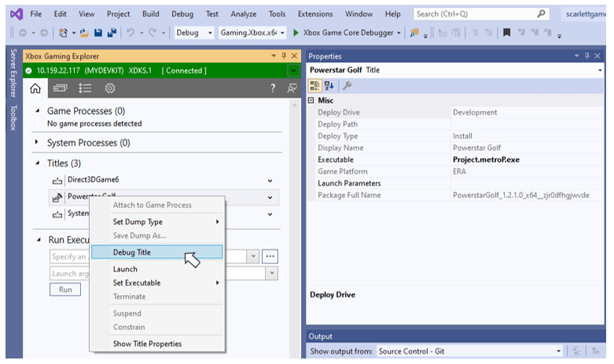The height and width of the screenshot is (364, 614).
Task: Click the Save toolbar icon
Action: 98,33
